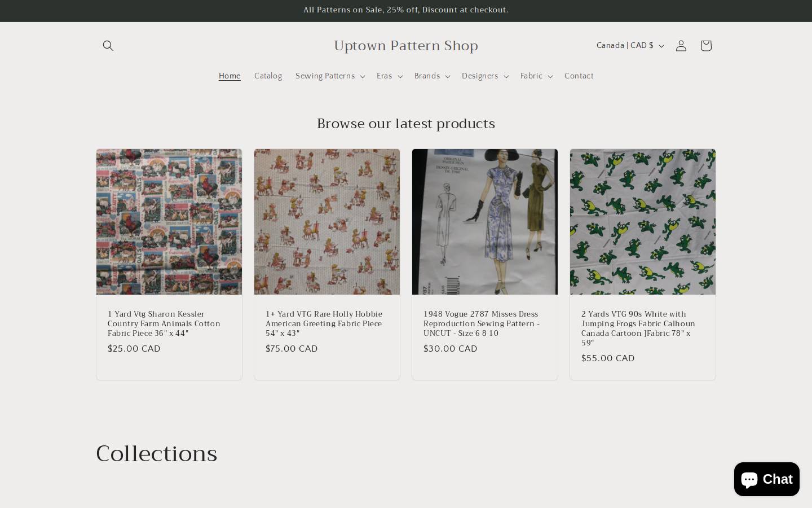Open the Holly Hobbie fabric thumbnail
Screen dimensions: 812x508
click(x=327, y=222)
